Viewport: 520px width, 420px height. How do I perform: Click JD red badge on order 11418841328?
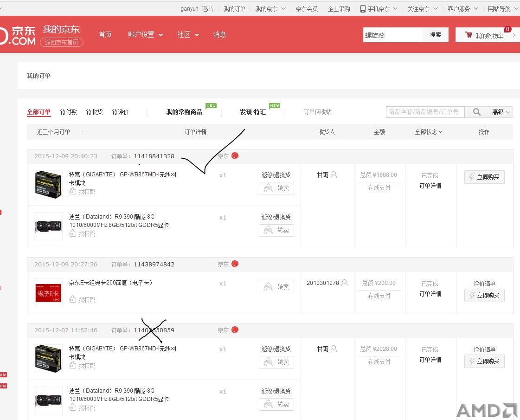coord(235,155)
